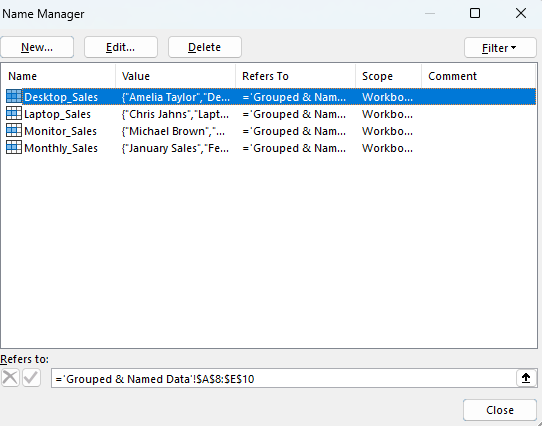Sort by the Name column header
542x426 pixels.
[58, 76]
